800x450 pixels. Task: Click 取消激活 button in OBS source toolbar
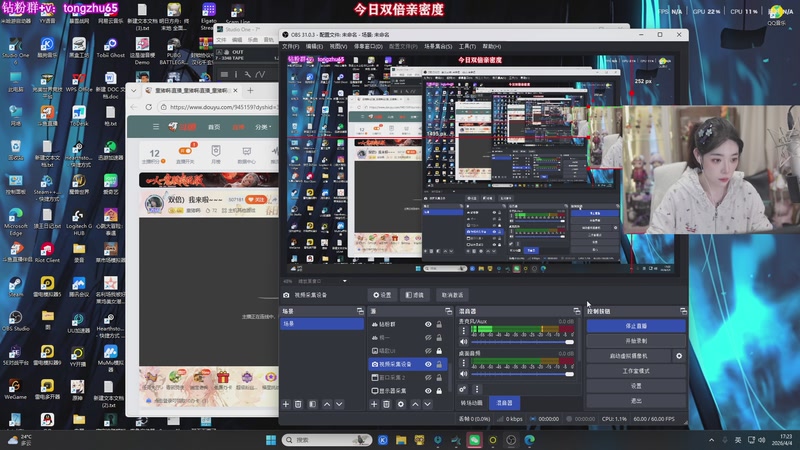tap(452, 295)
